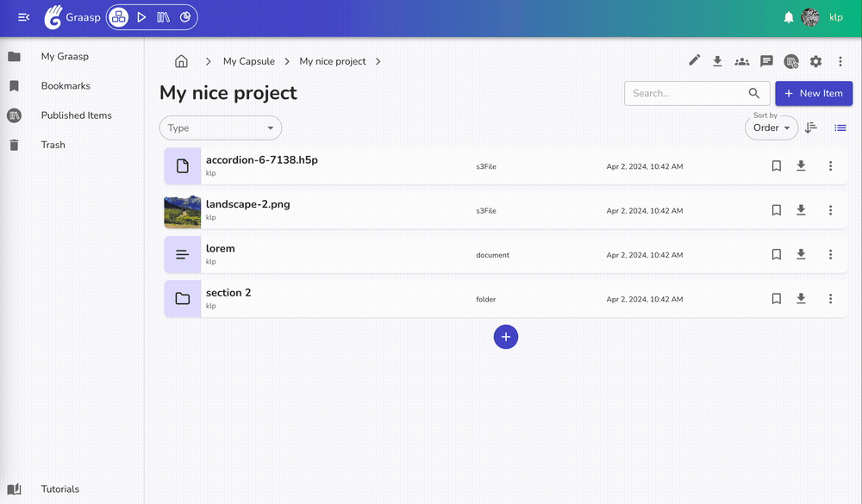862x504 pixels.
Task: Open more options for section 2
Action: point(830,299)
